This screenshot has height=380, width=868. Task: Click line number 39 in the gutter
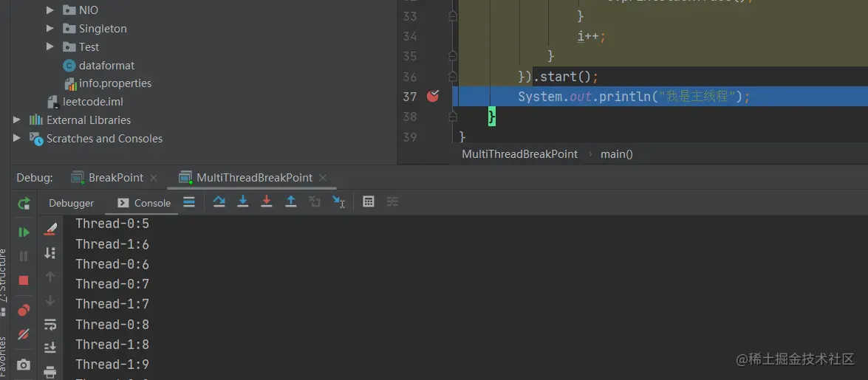point(410,136)
